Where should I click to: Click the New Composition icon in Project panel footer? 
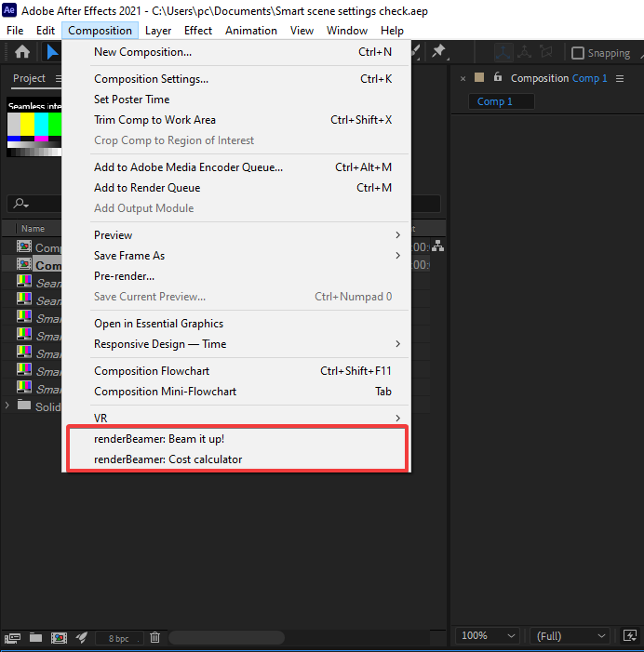coord(59,637)
